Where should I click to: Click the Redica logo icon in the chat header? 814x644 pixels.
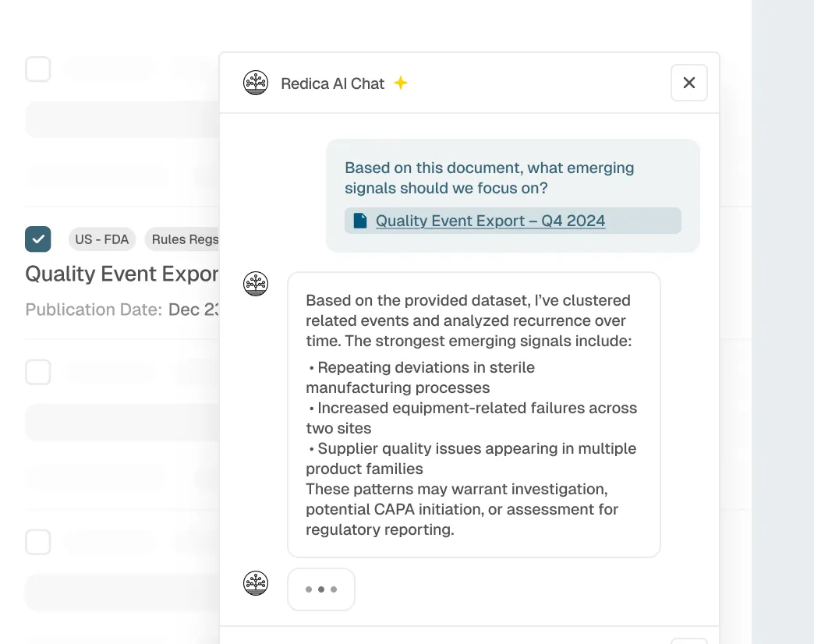click(255, 82)
